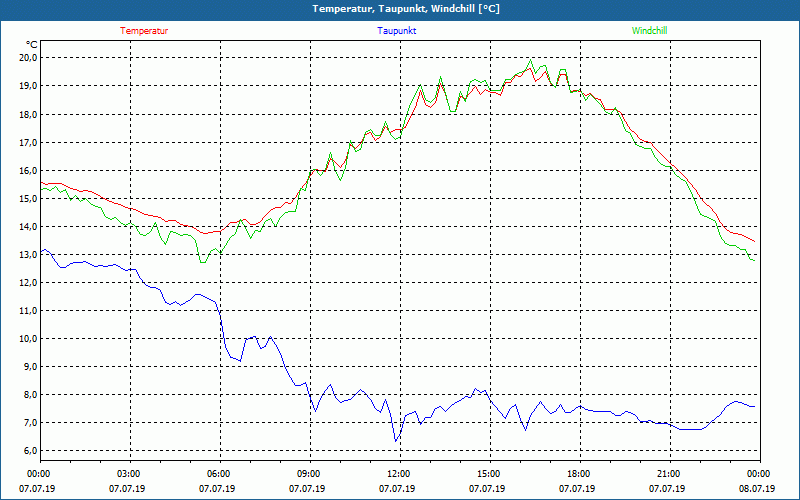Image resolution: width=800 pixels, height=500 pixels.
Task: Click the 21:00 time axis label
Action: (670, 474)
